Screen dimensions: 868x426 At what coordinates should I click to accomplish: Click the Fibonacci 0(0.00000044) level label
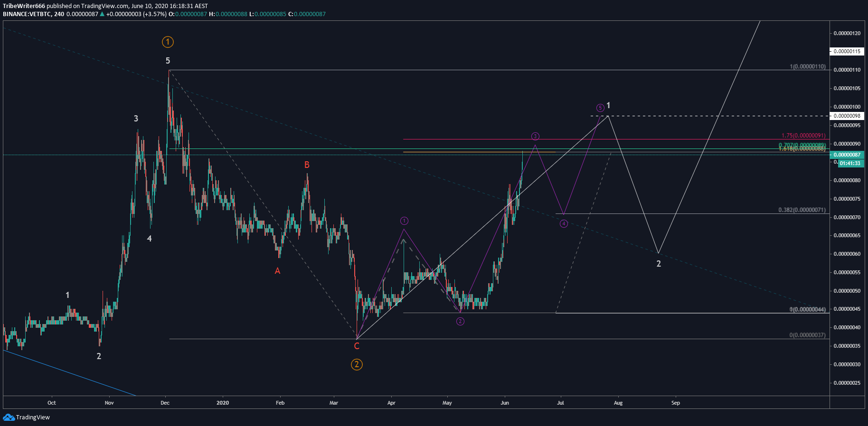[808, 309]
